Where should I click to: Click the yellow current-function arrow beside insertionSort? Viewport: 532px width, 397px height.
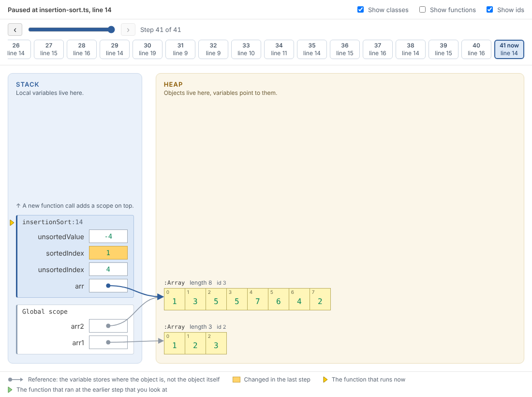click(12, 223)
